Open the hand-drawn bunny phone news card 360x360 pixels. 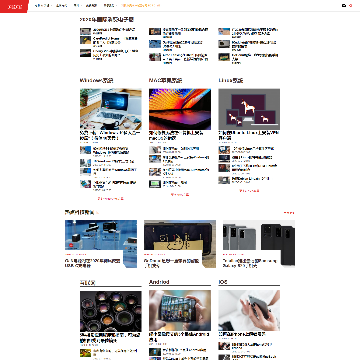click(x=180, y=244)
